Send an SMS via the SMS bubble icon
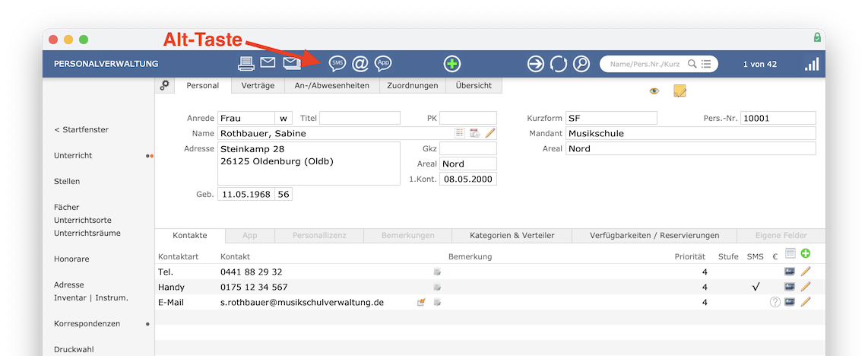 [x=337, y=64]
